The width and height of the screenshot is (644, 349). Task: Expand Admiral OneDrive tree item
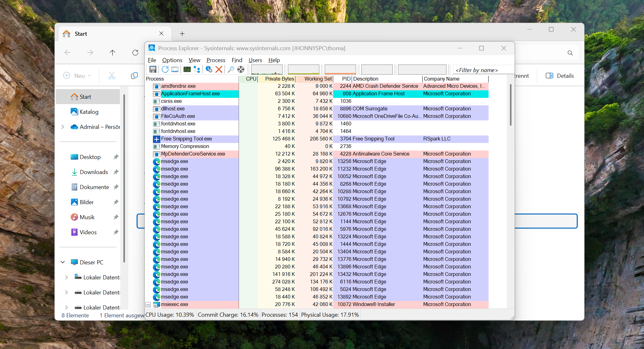tap(63, 127)
